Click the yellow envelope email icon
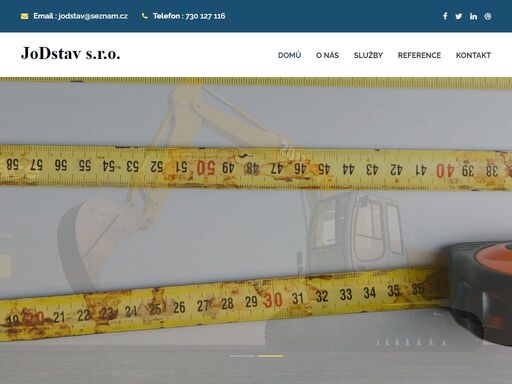This screenshot has height=384, width=512. pos(24,16)
